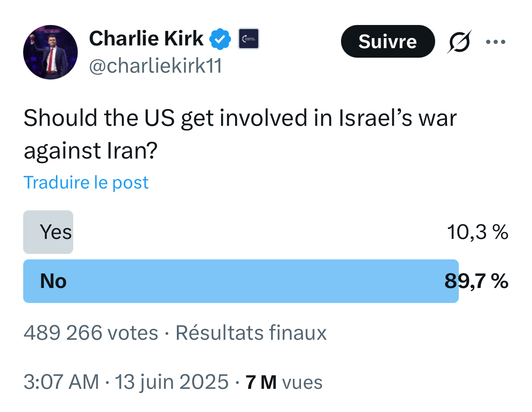Click the Résultats finaux label
Viewport: 532px width, 412px height.
[x=251, y=333]
